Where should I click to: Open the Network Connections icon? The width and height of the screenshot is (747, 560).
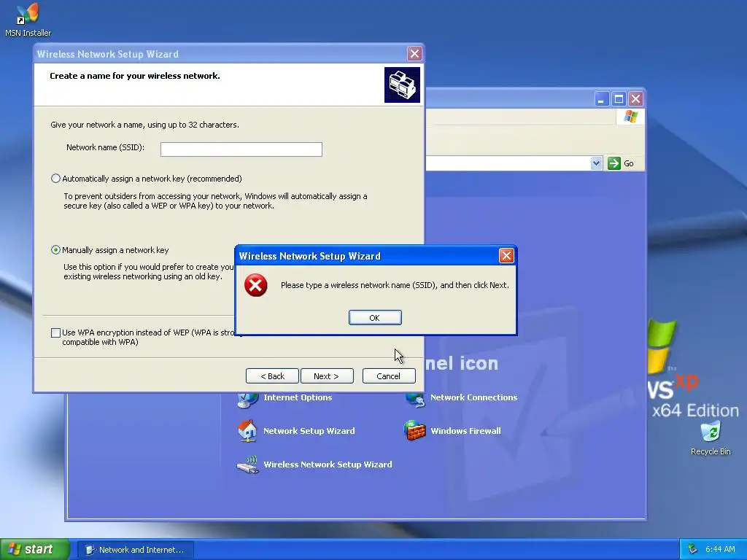click(414, 399)
